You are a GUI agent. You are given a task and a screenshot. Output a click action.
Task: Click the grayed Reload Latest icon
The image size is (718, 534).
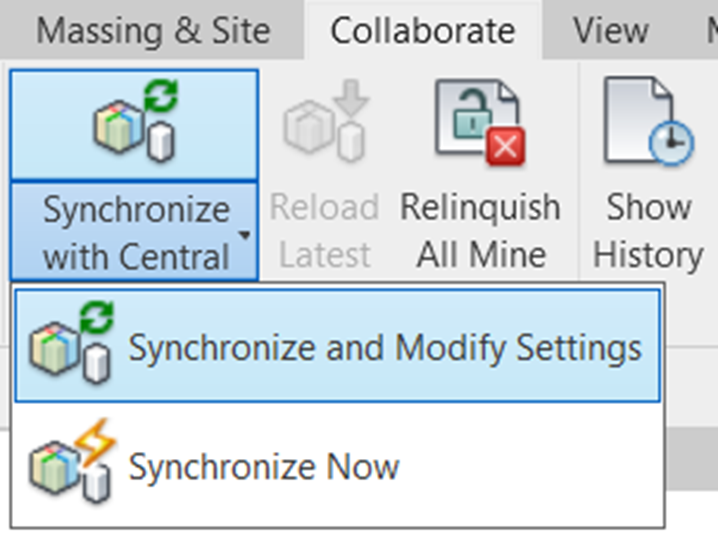click(x=326, y=121)
